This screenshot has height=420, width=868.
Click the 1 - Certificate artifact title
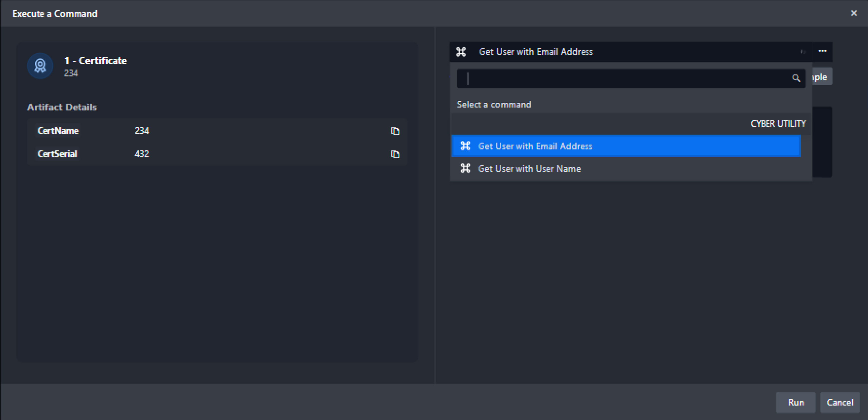95,60
